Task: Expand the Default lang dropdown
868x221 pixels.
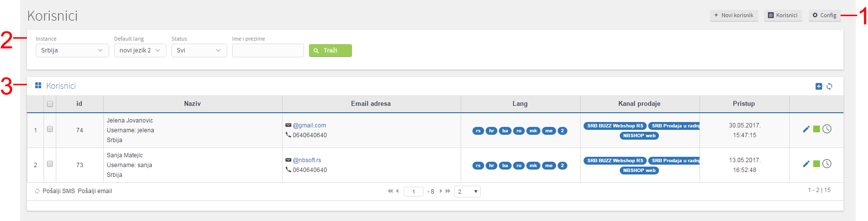Action: click(140, 50)
